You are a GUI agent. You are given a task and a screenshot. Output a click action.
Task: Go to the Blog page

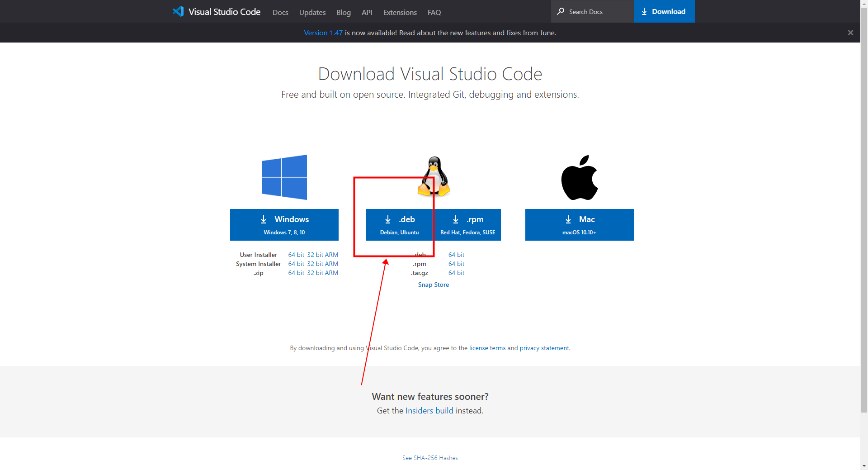coord(344,12)
